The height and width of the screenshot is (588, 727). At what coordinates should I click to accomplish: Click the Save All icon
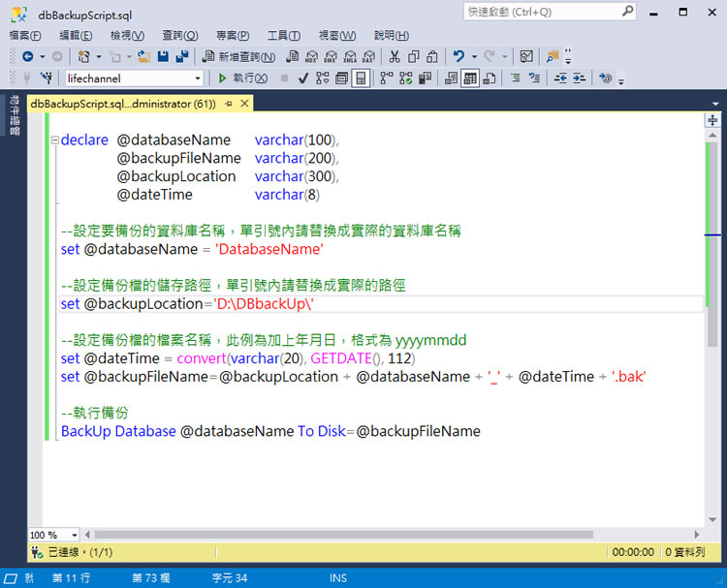[179, 57]
